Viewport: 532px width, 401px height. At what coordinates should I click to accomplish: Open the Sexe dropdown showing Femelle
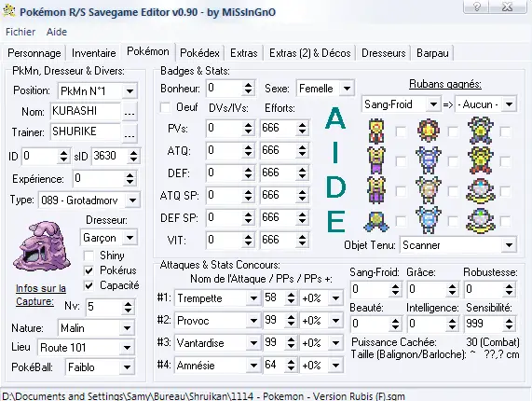coord(326,89)
